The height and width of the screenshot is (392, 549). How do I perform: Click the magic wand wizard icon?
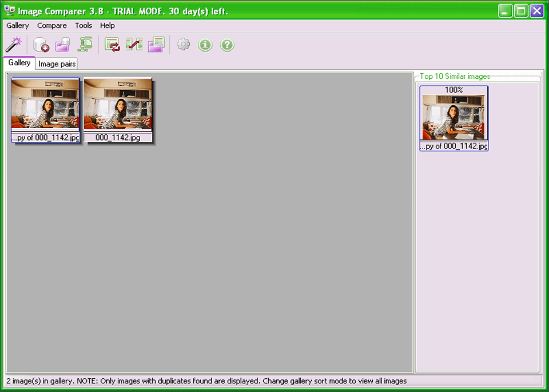[13, 45]
